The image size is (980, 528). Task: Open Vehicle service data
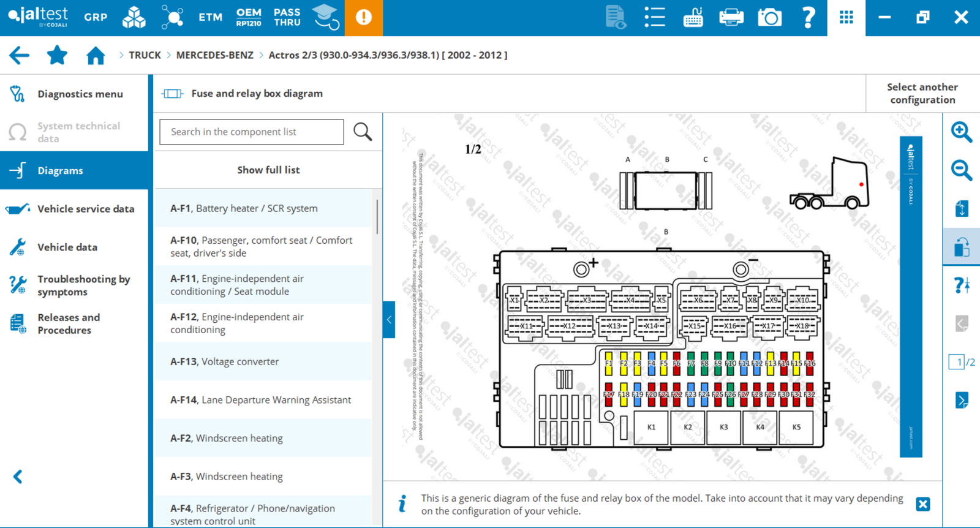74,209
